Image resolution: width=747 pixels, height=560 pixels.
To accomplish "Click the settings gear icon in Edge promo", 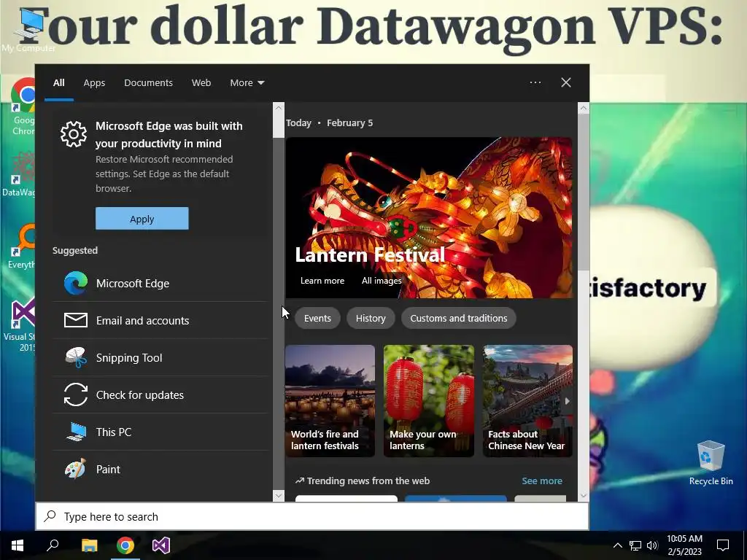I will [74, 134].
